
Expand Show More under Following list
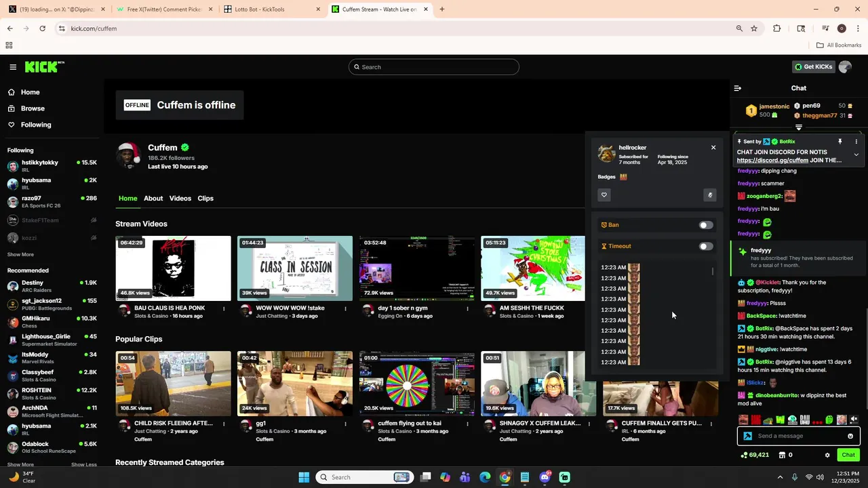point(20,255)
